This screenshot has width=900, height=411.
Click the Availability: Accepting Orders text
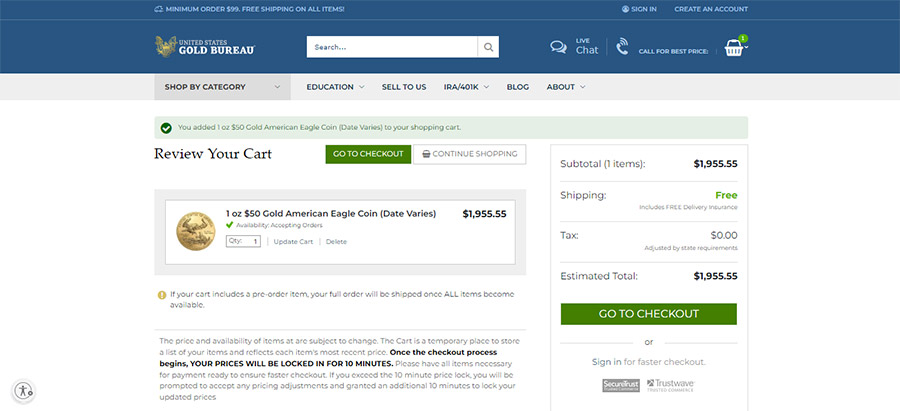pyautogui.click(x=280, y=226)
